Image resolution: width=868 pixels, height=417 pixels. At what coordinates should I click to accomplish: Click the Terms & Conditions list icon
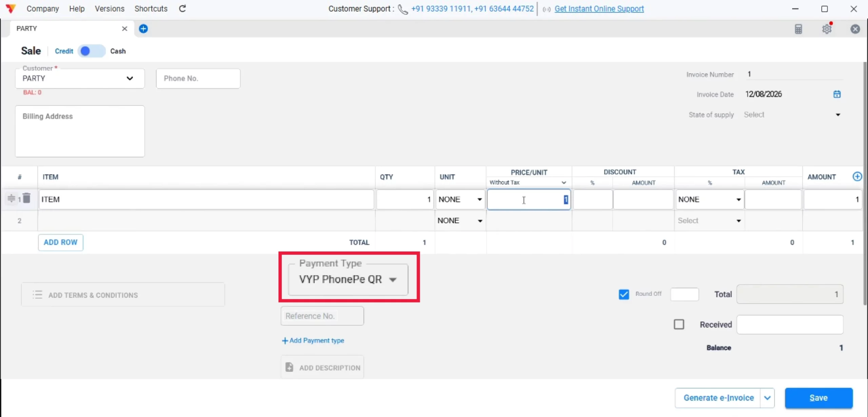pos(37,295)
